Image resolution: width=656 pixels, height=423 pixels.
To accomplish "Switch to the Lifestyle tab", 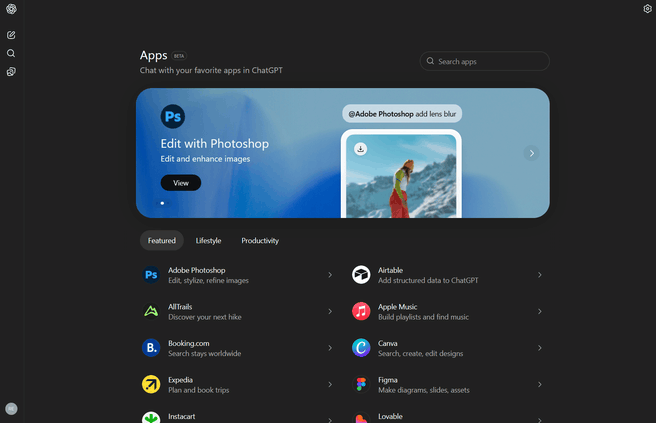I will click(x=208, y=241).
